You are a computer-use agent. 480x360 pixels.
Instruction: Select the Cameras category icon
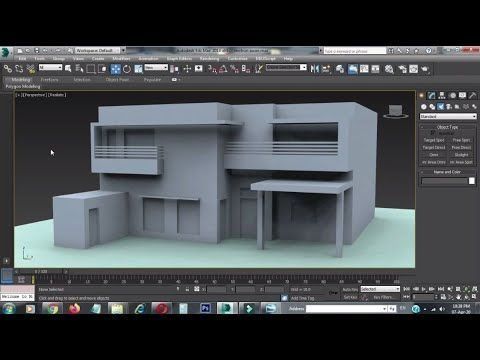point(449,107)
